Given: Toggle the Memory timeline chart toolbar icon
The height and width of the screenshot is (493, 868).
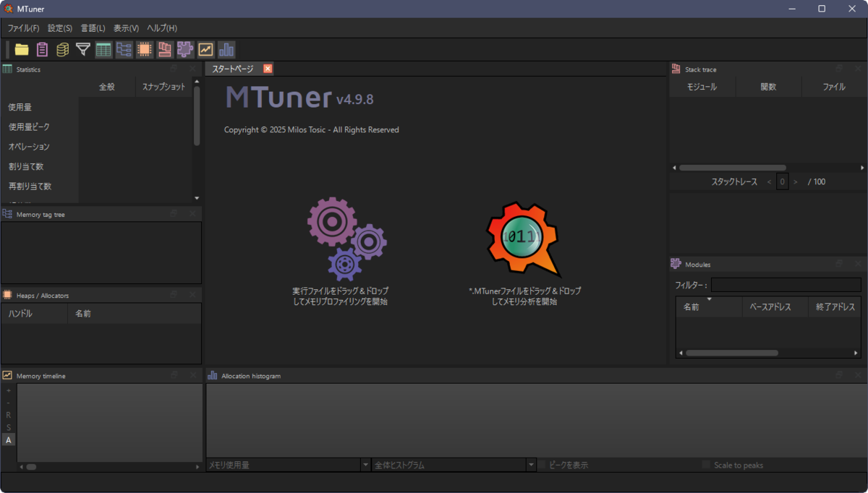Looking at the screenshot, I should click(x=205, y=49).
